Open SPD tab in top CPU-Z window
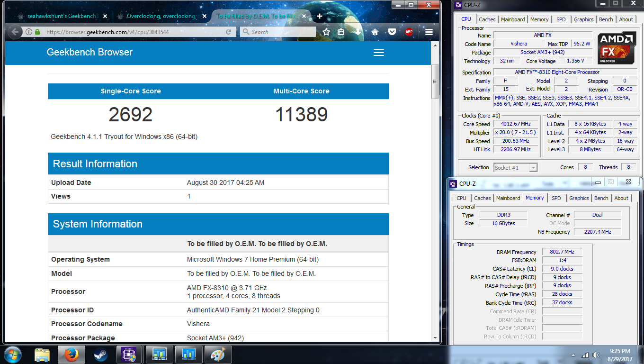This screenshot has height=364, width=644. [561, 19]
